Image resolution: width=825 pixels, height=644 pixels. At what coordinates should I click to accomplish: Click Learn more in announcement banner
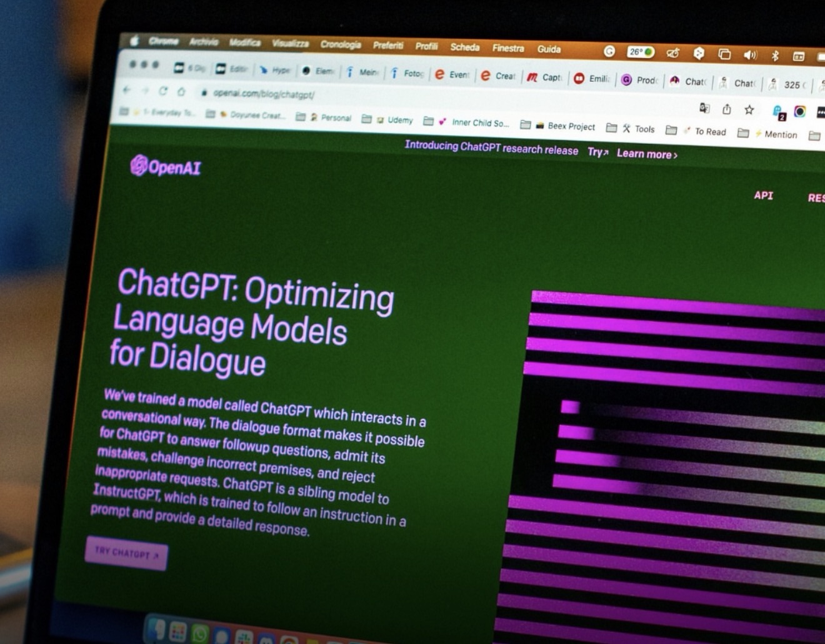point(647,154)
